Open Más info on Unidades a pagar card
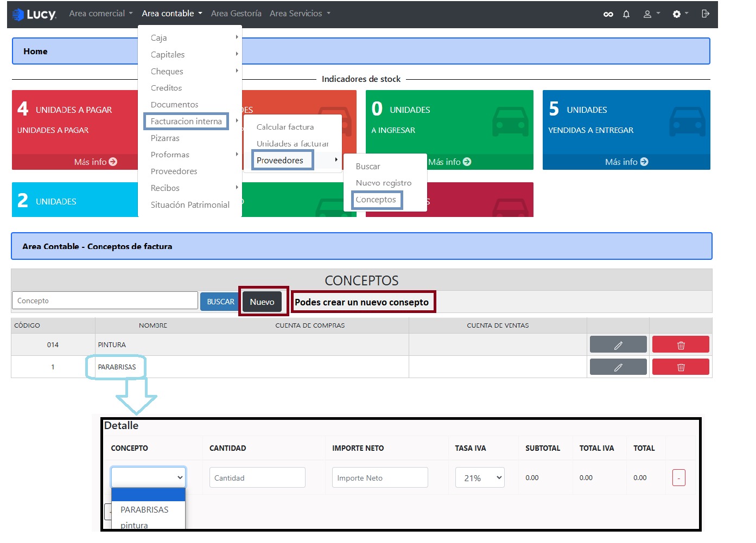 (96, 162)
